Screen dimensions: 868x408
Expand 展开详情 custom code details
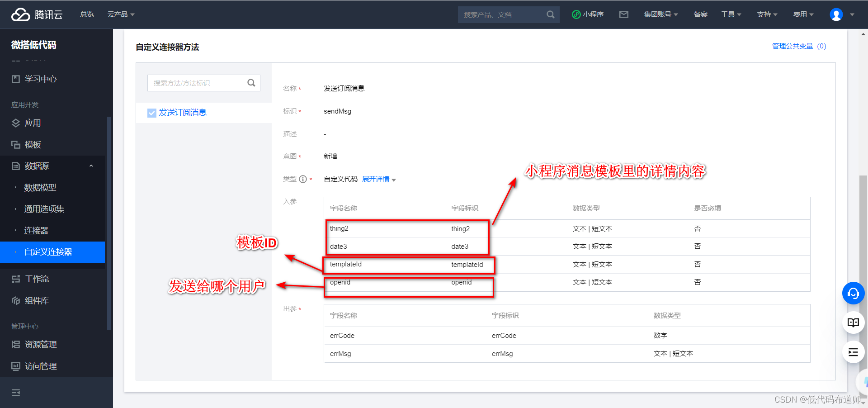pos(379,179)
